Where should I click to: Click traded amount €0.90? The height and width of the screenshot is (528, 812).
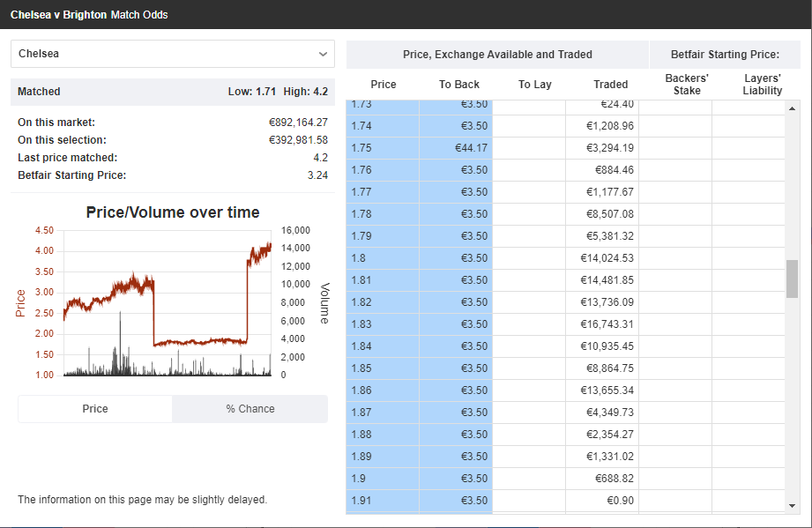pyautogui.click(x=620, y=501)
